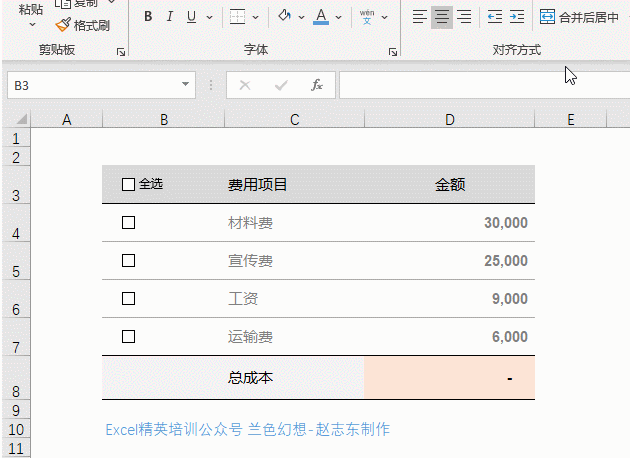
Task: Open the borders dropdown arrow
Action: (256, 17)
